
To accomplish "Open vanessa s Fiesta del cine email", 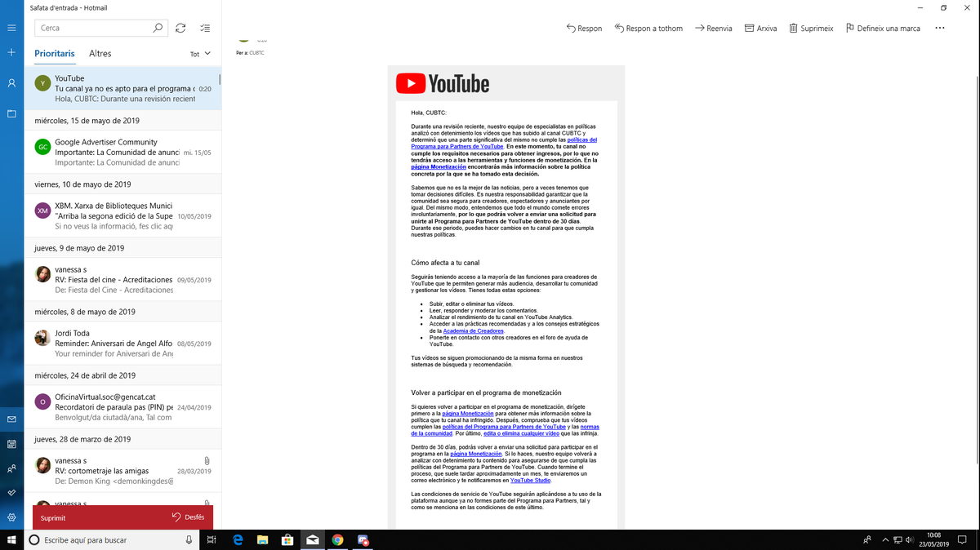I will [122, 280].
